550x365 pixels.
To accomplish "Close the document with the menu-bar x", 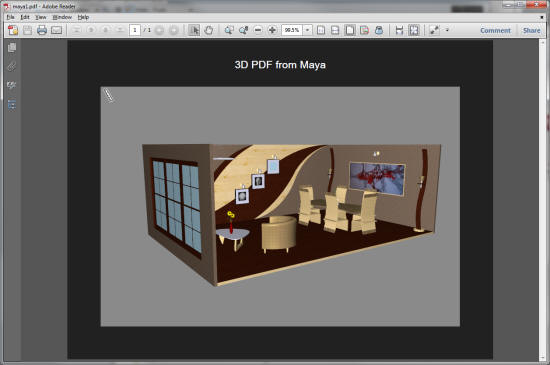I will pos(542,17).
